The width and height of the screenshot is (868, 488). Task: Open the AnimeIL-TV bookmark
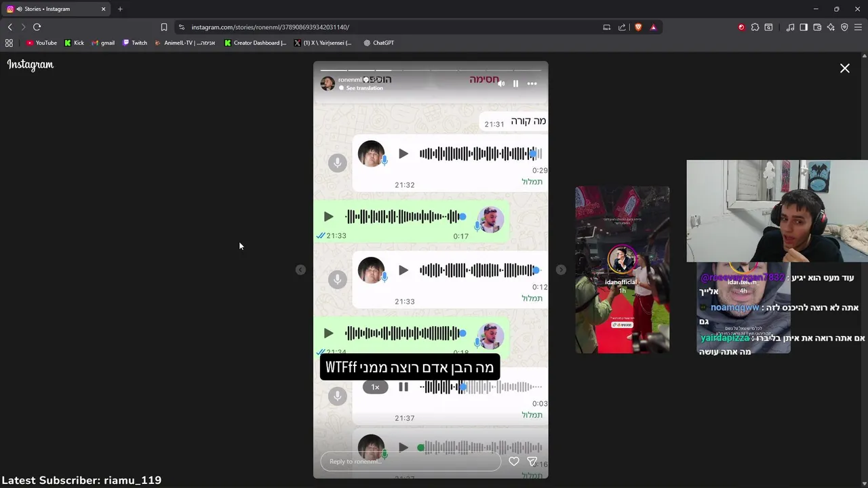pos(185,43)
